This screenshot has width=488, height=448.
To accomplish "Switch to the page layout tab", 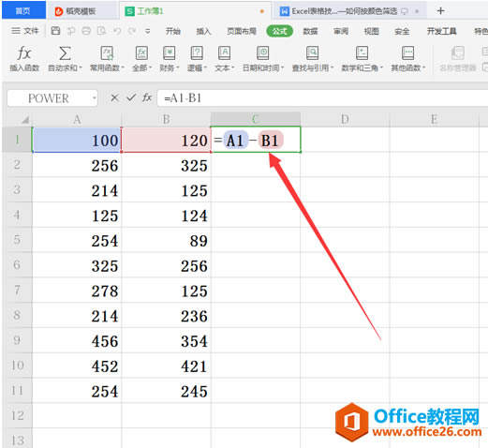I will pyautogui.click(x=242, y=31).
